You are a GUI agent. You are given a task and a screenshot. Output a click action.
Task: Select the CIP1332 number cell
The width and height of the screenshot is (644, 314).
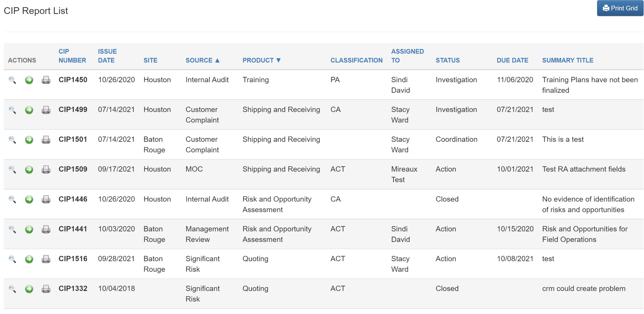pyautogui.click(x=73, y=288)
